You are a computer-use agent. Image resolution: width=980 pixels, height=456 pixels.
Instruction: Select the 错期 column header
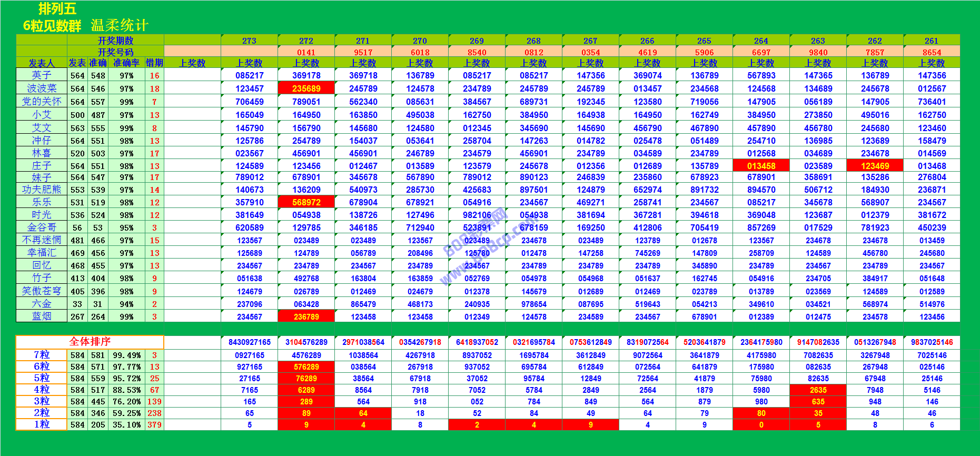tap(154, 63)
